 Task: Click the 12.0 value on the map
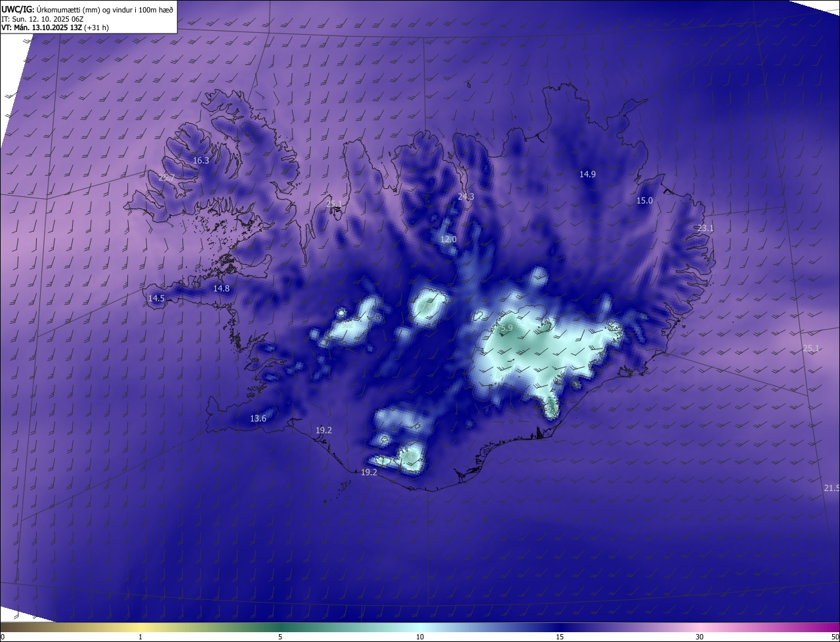[x=448, y=240]
